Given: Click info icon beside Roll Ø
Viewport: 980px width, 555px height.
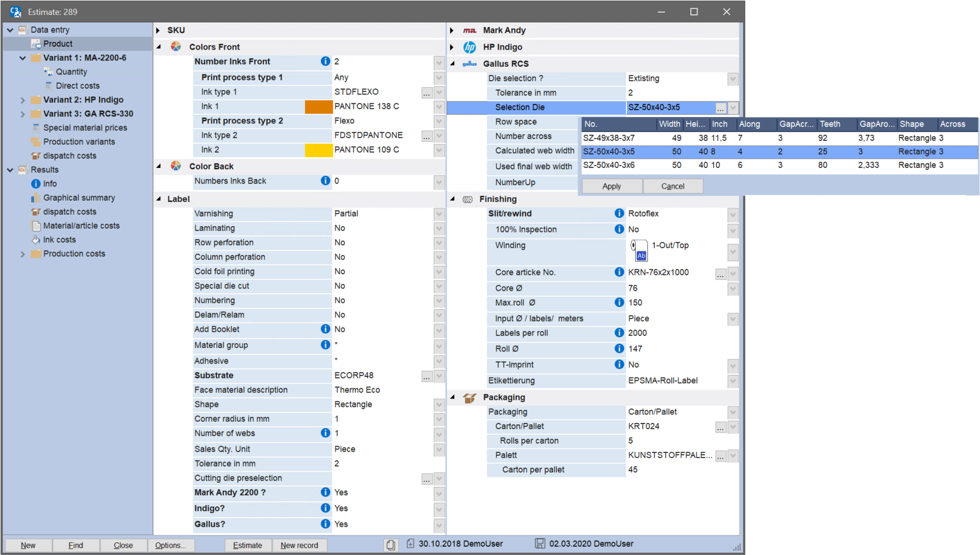Looking at the screenshot, I should click(x=619, y=348).
